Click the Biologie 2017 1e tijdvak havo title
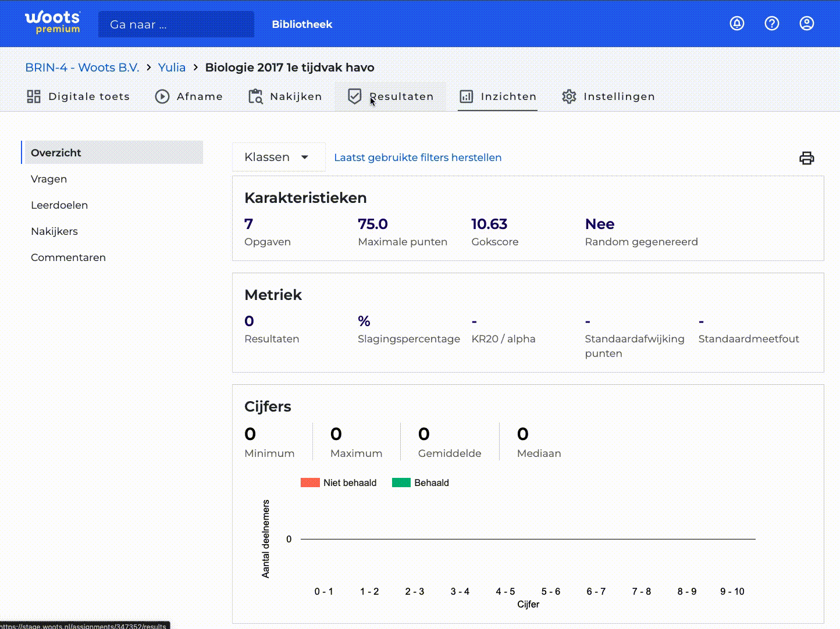 coord(290,67)
